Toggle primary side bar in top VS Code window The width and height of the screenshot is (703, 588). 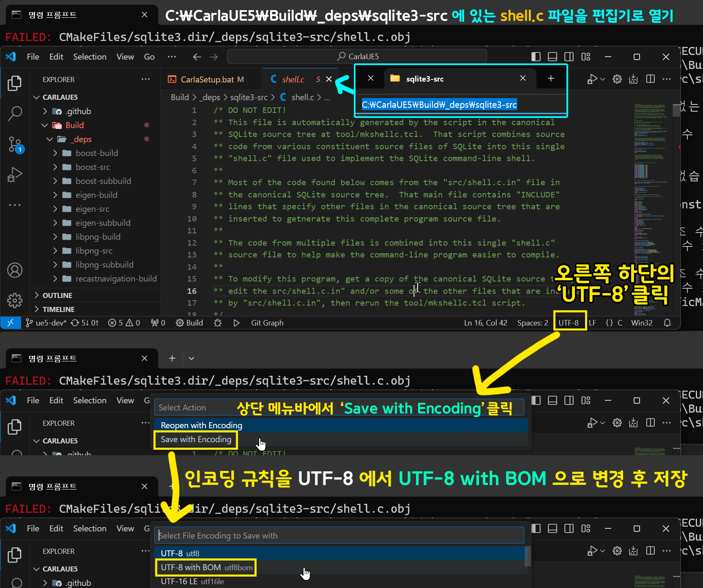(536, 57)
